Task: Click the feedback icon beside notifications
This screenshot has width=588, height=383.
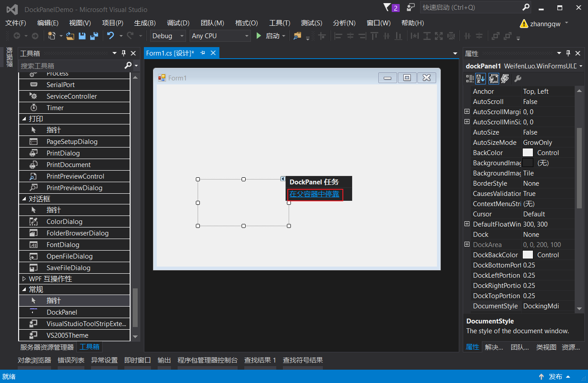Action: 411,7
